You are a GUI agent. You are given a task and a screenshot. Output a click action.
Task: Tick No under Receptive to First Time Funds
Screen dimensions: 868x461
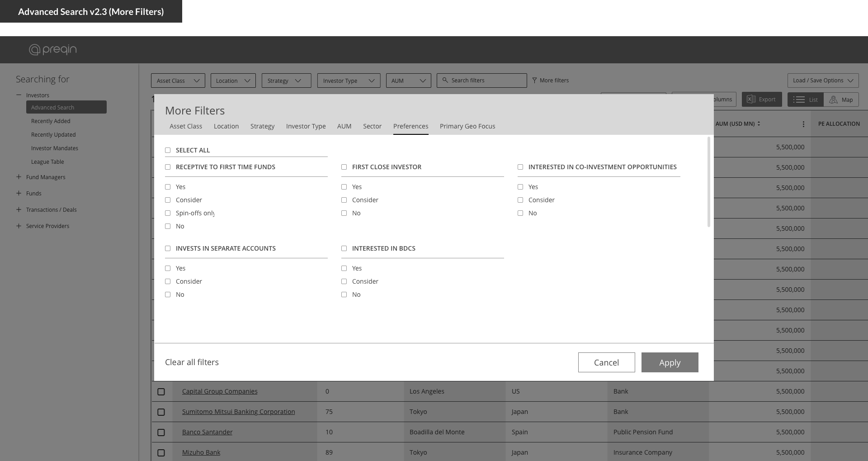pyautogui.click(x=168, y=226)
